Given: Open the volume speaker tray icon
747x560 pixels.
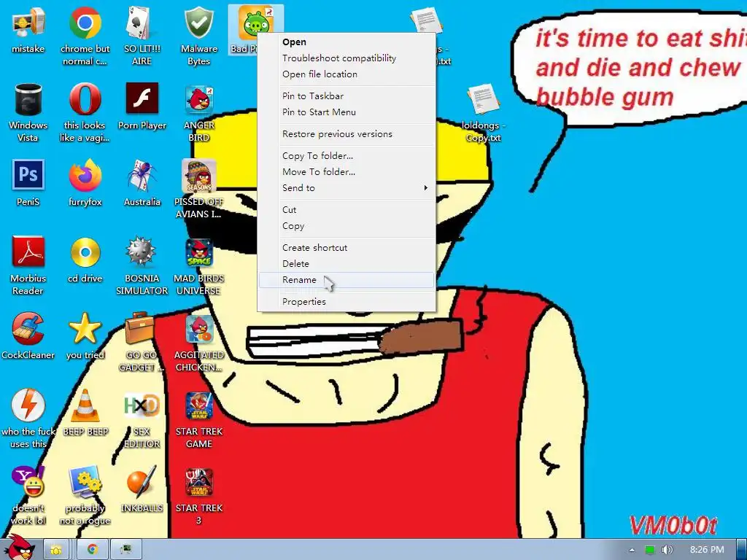Looking at the screenshot, I should click(x=667, y=550).
